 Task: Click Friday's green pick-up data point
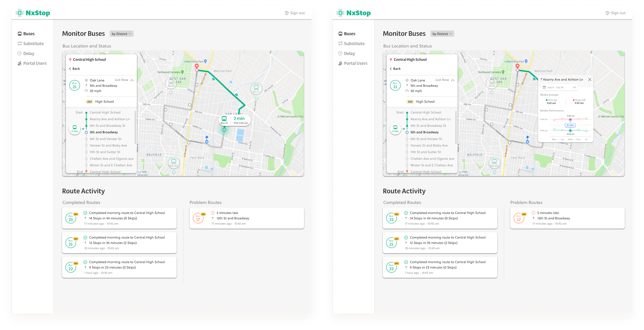(586, 131)
